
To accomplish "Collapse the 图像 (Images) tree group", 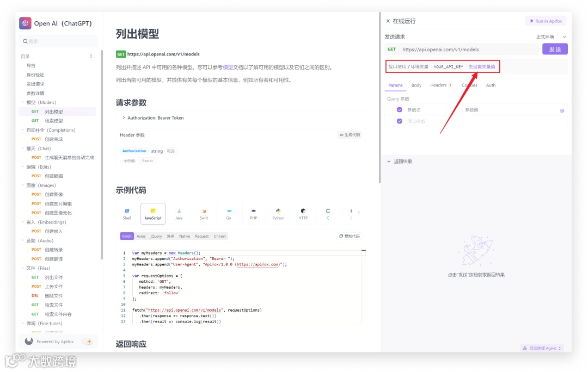I will click(23, 185).
